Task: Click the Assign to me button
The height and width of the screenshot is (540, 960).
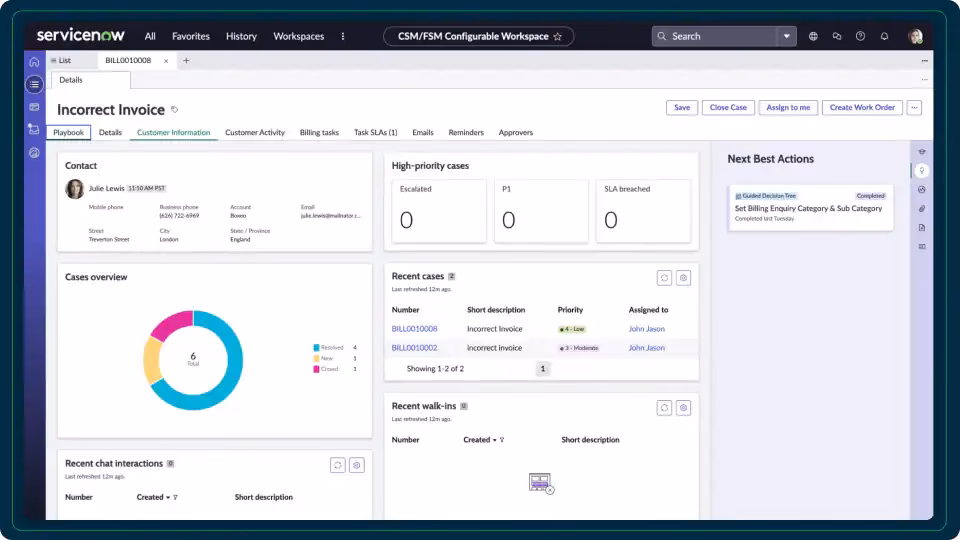Action: coord(788,108)
